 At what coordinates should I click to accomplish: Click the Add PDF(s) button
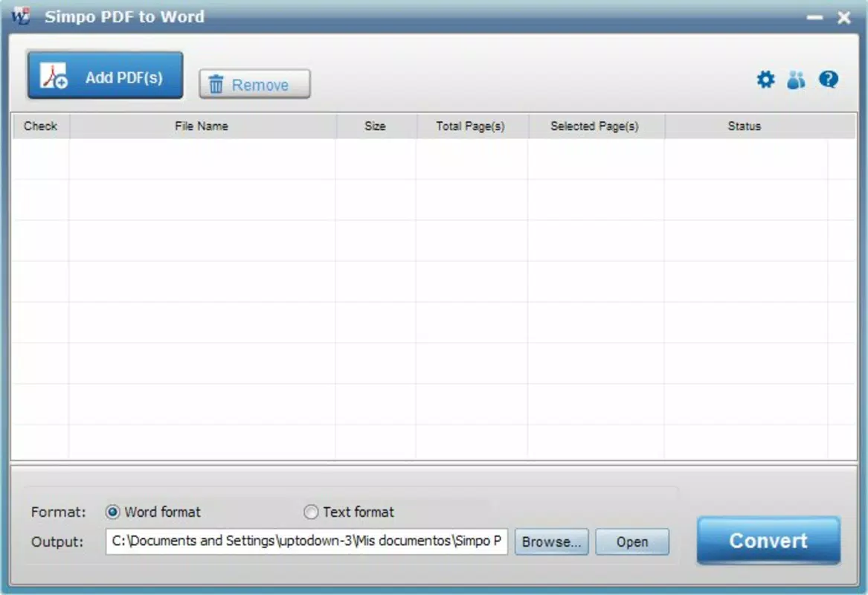[x=105, y=75]
